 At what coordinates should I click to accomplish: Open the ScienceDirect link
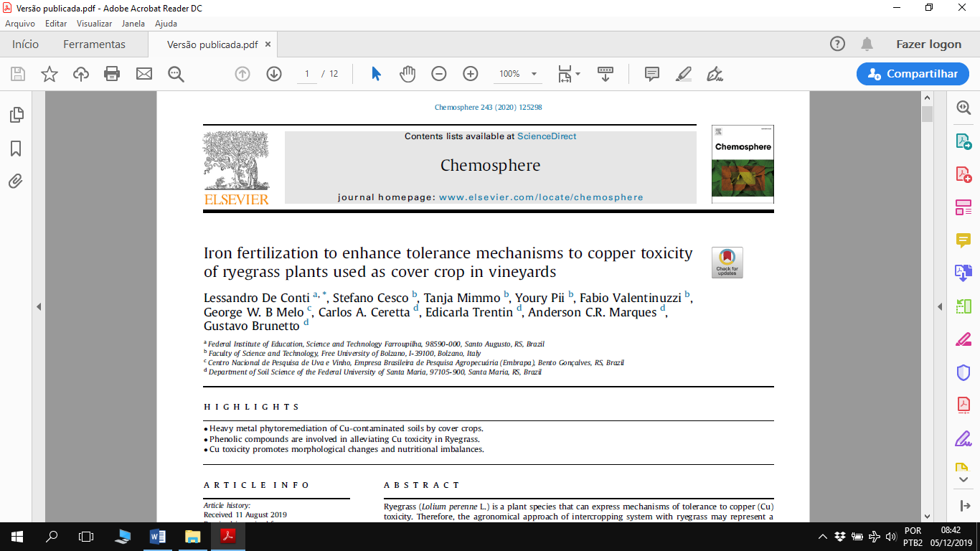(x=547, y=136)
